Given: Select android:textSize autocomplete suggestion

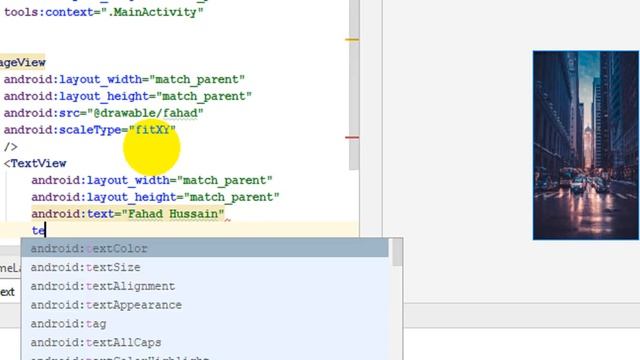Looking at the screenshot, I should tap(205, 267).
